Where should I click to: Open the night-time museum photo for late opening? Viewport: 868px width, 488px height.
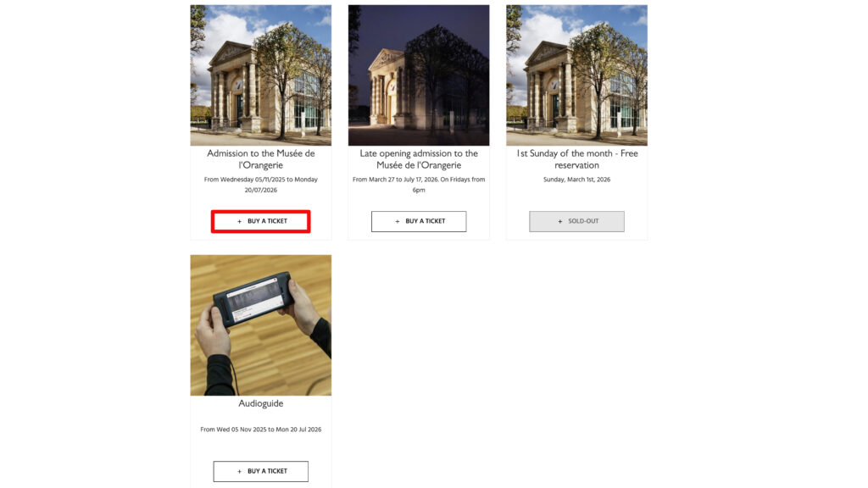(419, 75)
